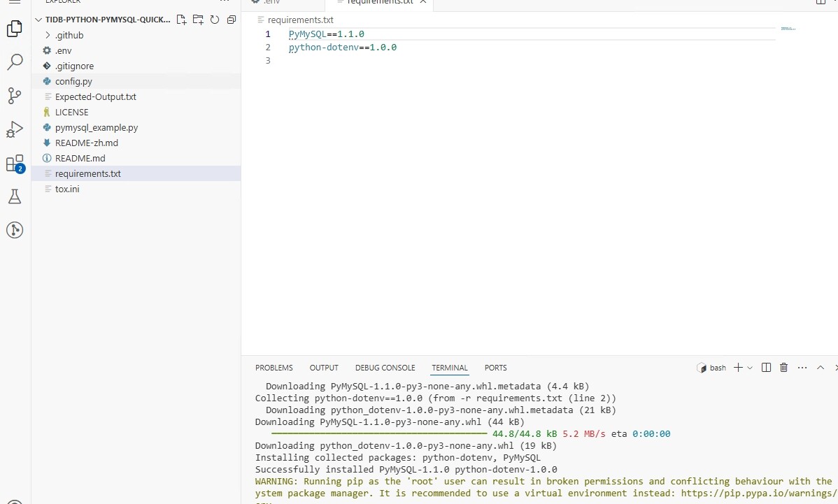Switch to the DEBUG CONSOLE tab
The width and height of the screenshot is (838, 504).
click(385, 368)
